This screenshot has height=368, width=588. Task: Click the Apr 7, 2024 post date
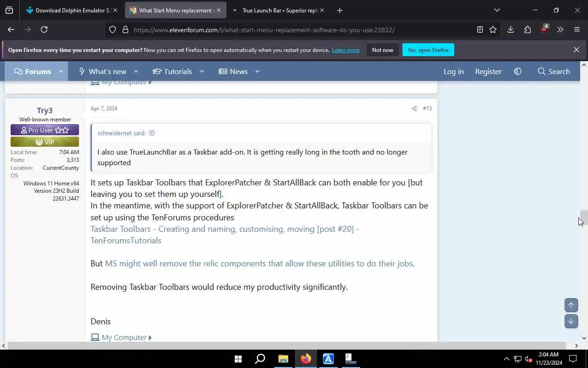click(104, 109)
